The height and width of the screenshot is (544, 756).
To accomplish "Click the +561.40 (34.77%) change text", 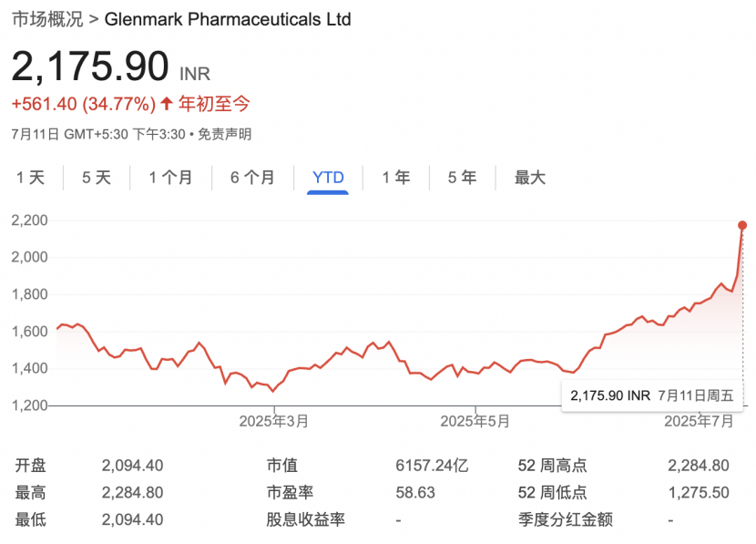I will [x=83, y=104].
